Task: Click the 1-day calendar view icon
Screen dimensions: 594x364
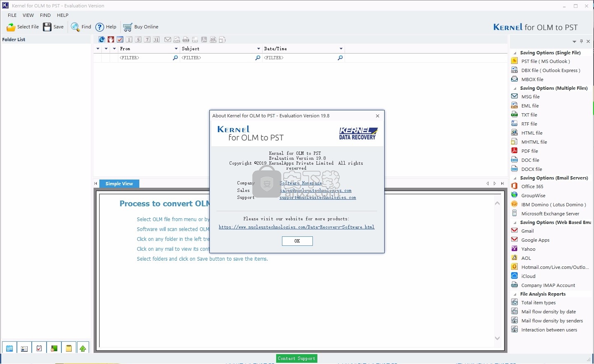Action: (x=129, y=40)
